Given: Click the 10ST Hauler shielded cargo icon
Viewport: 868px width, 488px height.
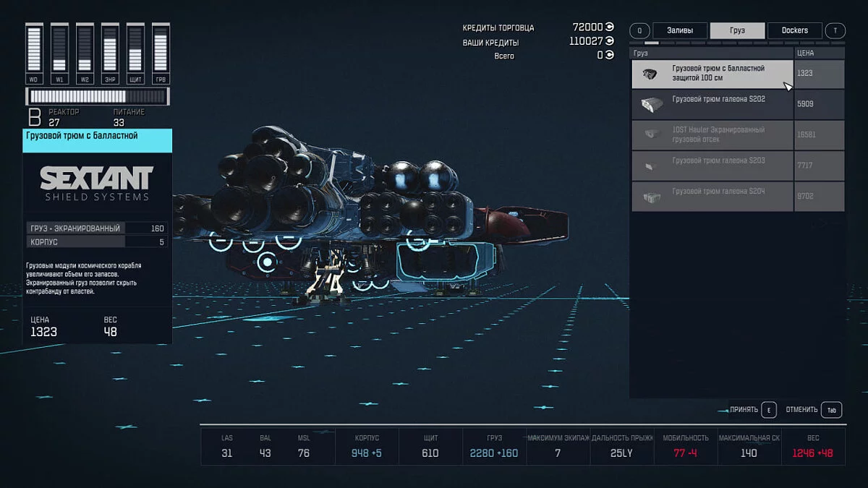Looking at the screenshot, I should (x=649, y=134).
